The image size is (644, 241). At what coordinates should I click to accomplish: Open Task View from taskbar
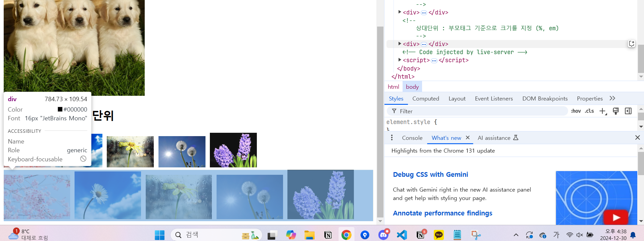pyautogui.click(x=271, y=235)
